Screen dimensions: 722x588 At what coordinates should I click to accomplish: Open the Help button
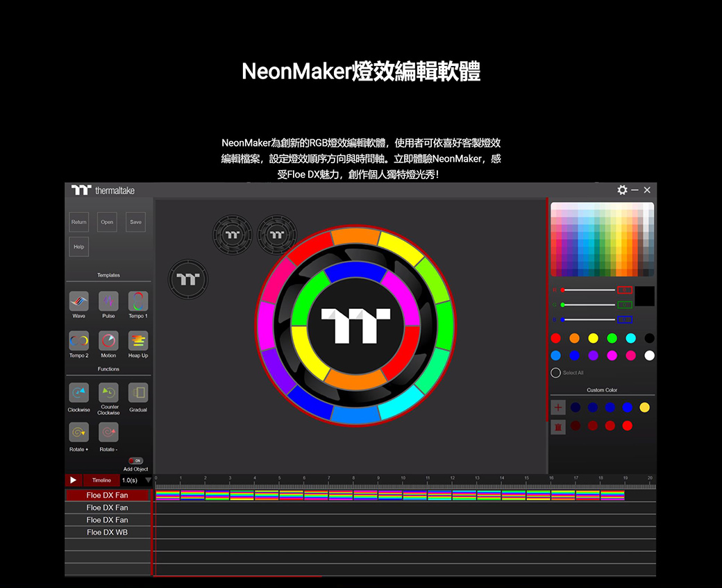[78, 246]
